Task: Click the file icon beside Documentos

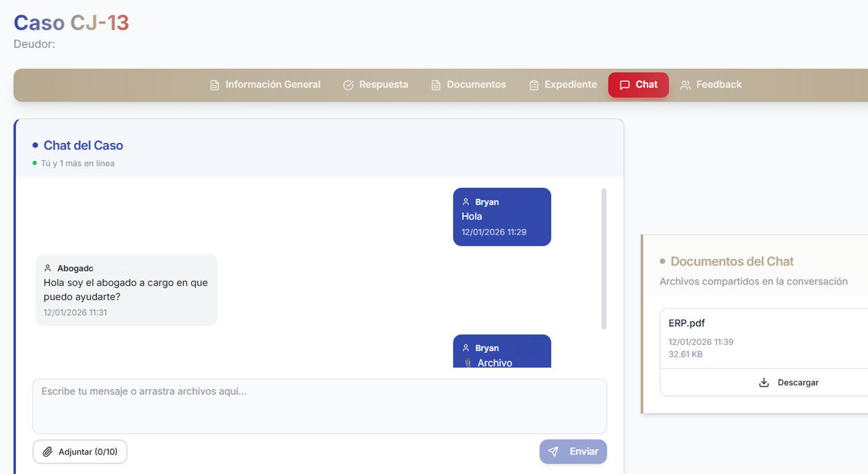Action: [x=436, y=85]
